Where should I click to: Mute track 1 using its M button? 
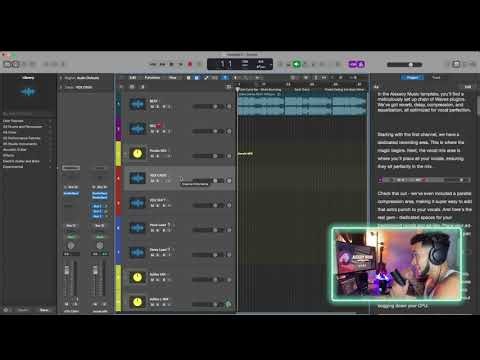152,107
